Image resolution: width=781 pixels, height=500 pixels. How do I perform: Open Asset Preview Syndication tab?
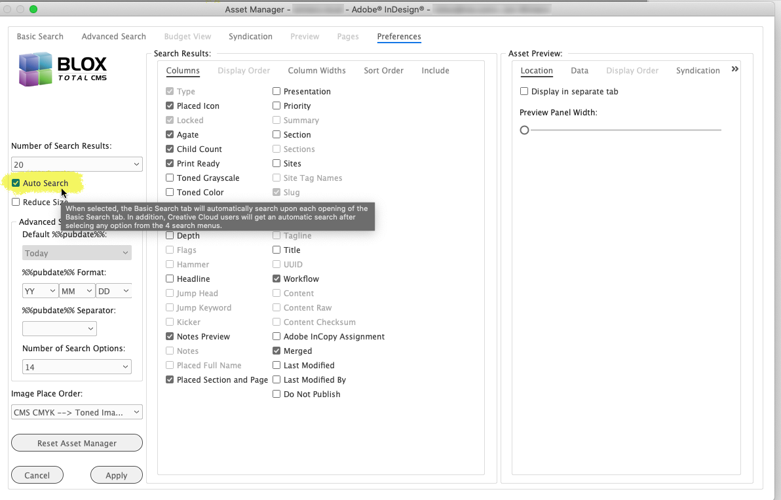pos(698,71)
